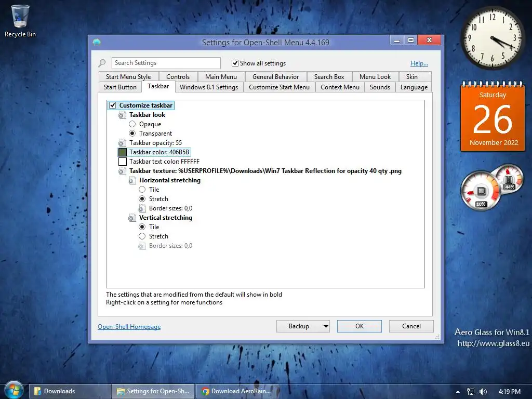Click the magnifier search icon
532x399 pixels.
tap(102, 63)
